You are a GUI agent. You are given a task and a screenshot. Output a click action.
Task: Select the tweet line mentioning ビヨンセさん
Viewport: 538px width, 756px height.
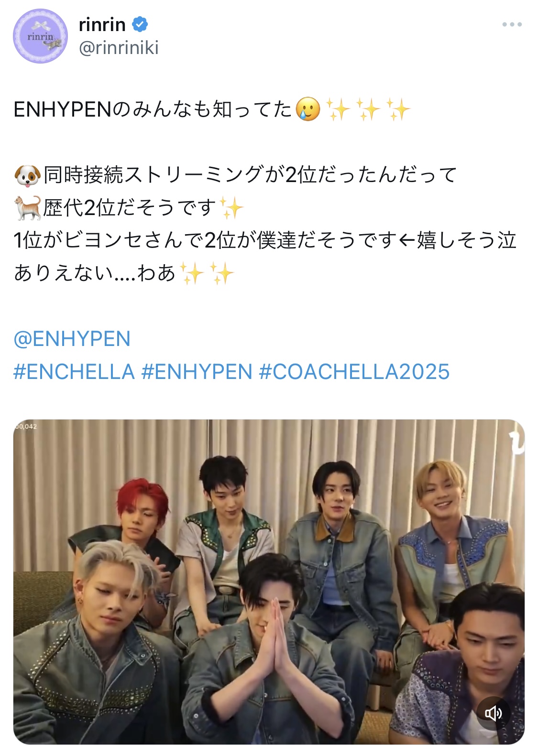point(265,240)
